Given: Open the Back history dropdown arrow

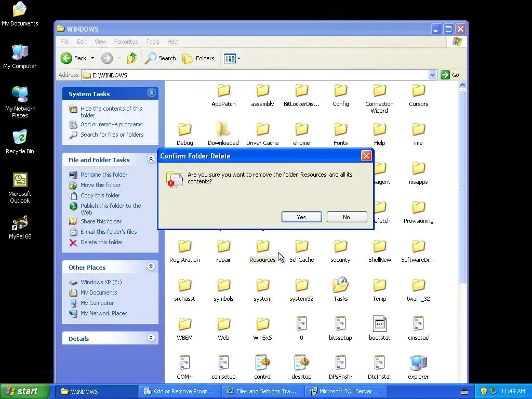Looking at the screenshot, I should click(x=92, y=58).
